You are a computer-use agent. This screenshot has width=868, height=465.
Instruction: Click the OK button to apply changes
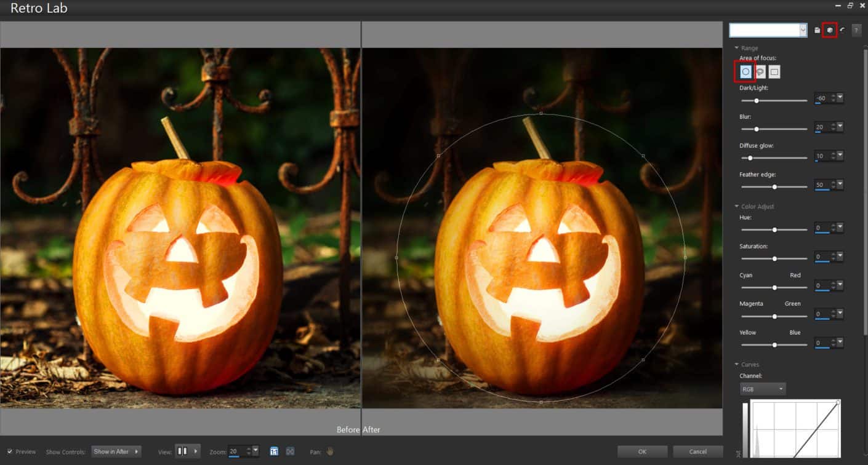pos(642,451)
